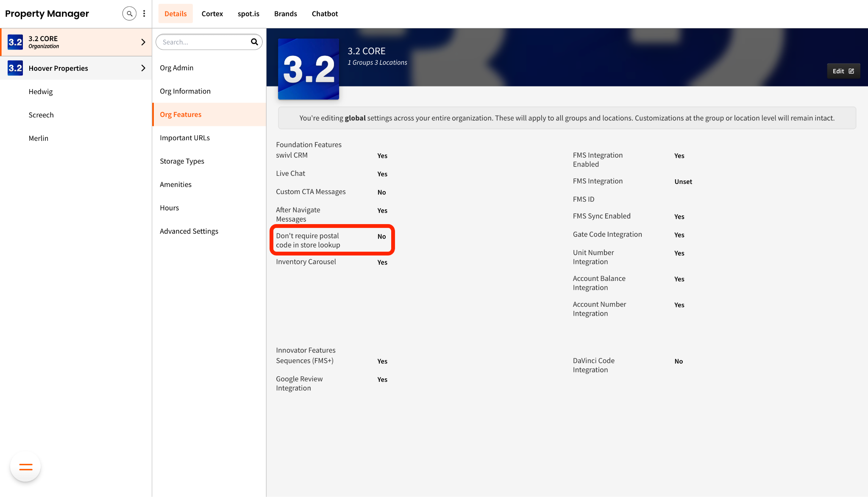Expand the Hoover Properties chevron arrow
The height and width of the screenshot is (497, 868).
coord(143,68)
